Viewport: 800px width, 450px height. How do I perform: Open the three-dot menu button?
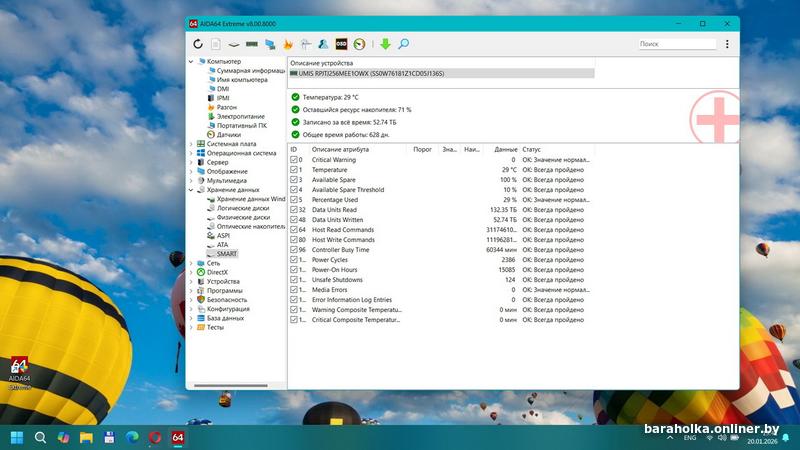tap(727, 44)
